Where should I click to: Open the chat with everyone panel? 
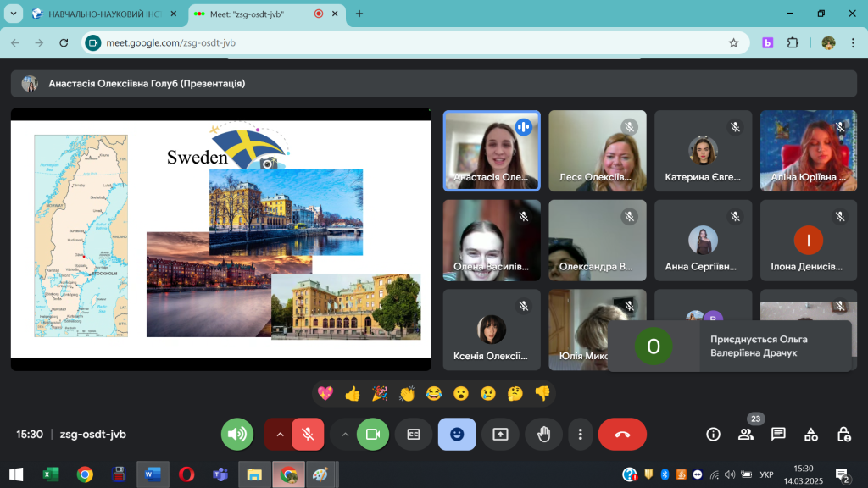[778, 435]
